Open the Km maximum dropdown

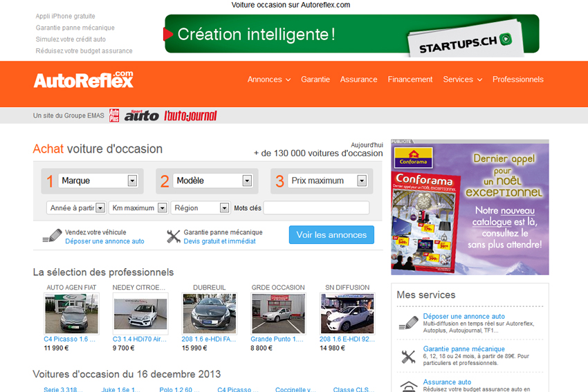point(138,208)
